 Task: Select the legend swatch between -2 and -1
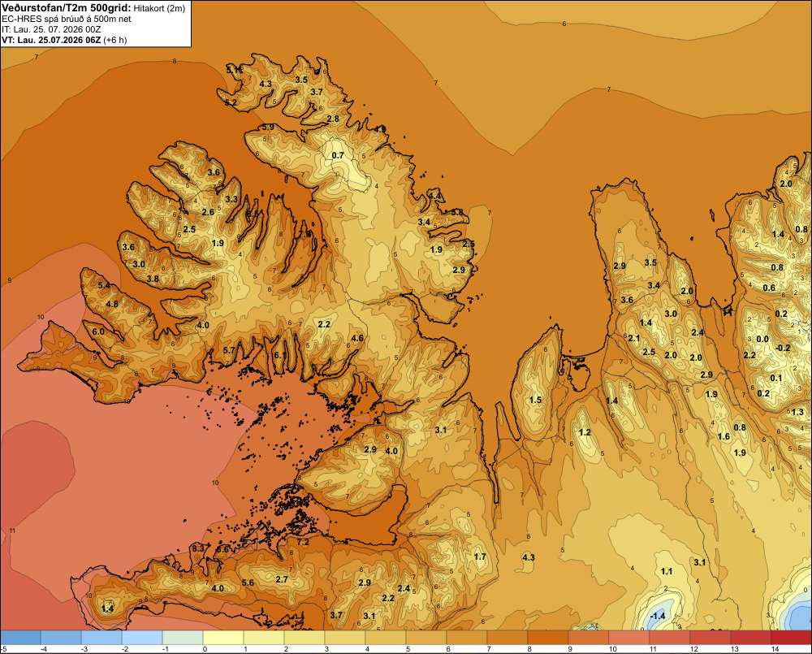pos(142,638)
